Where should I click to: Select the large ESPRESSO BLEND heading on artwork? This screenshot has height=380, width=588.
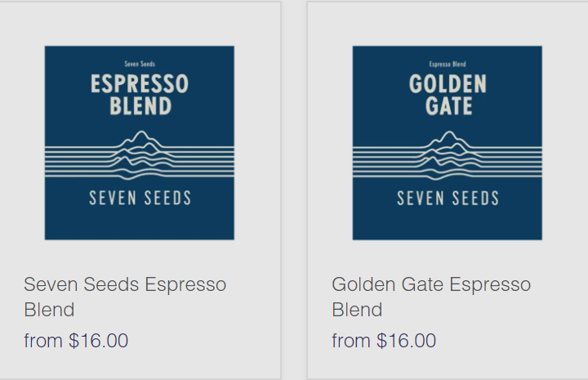click(140, 95)
